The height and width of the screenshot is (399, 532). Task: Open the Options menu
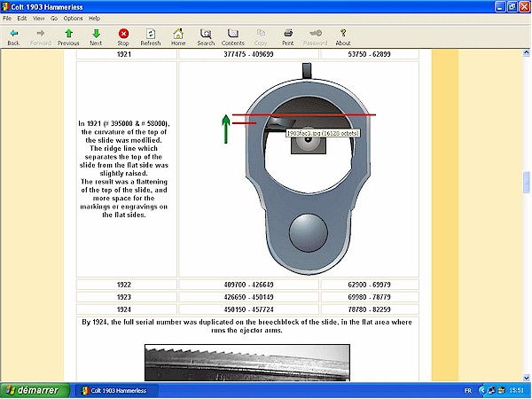(x=73, y=19)
